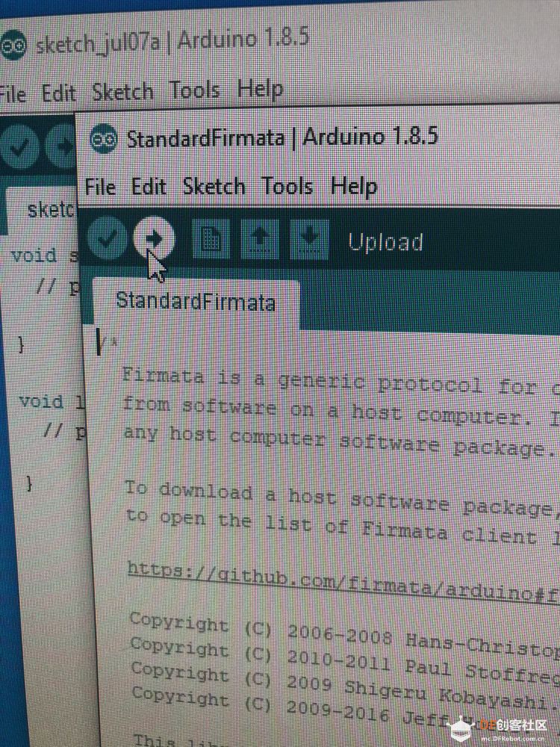Click Verify checkmark in sketch_jul07a window

(x=19, y=146)
